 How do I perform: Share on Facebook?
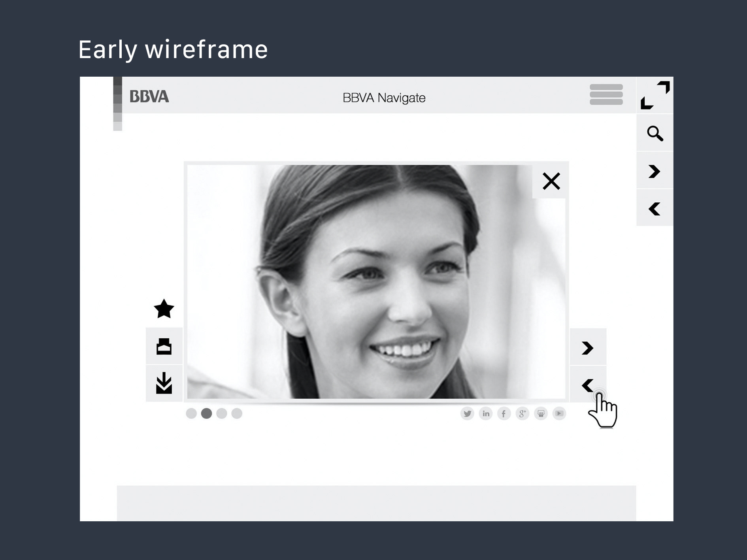coord(504,414)
